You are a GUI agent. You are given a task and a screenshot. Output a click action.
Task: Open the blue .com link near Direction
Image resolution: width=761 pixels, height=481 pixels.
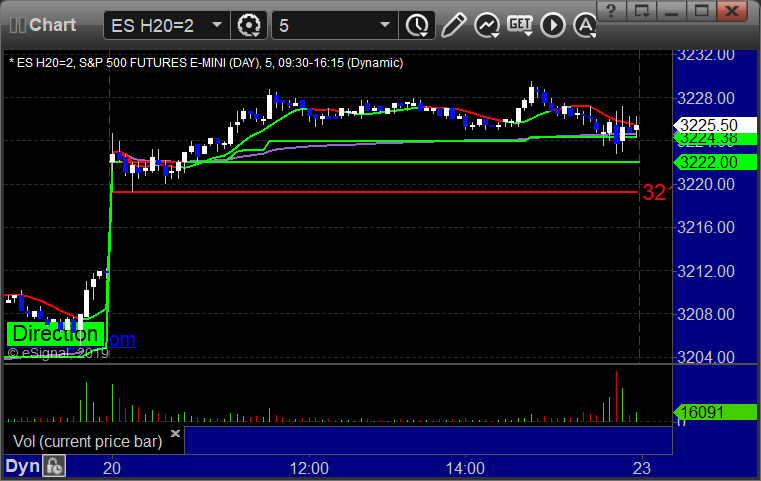click(121, 339)
